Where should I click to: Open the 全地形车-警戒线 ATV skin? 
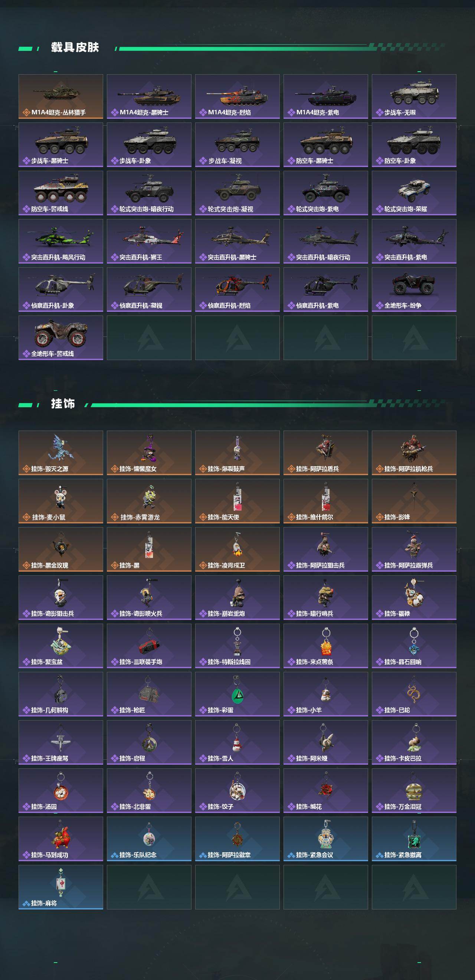click(61, 338)
